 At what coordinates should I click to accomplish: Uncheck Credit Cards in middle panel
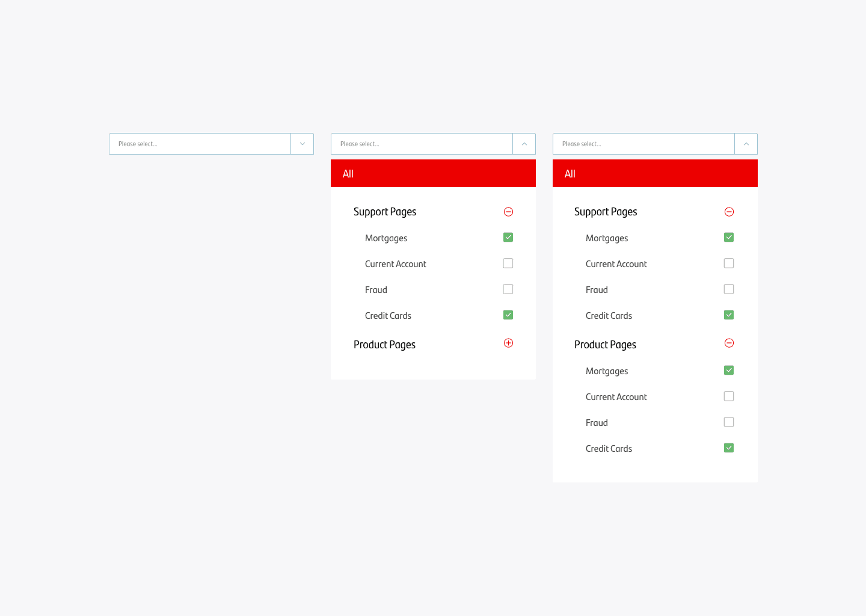(508, 315)
